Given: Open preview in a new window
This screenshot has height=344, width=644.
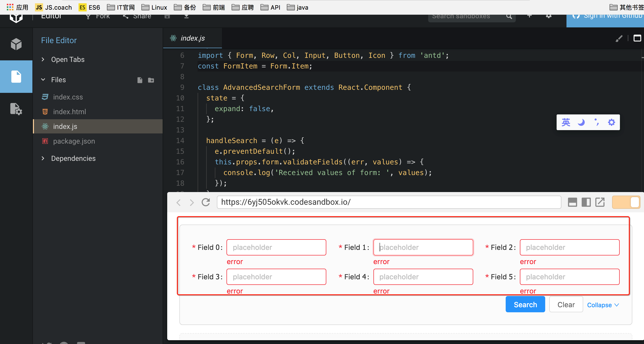Looking at the screenshot, I should click(600, 202).
